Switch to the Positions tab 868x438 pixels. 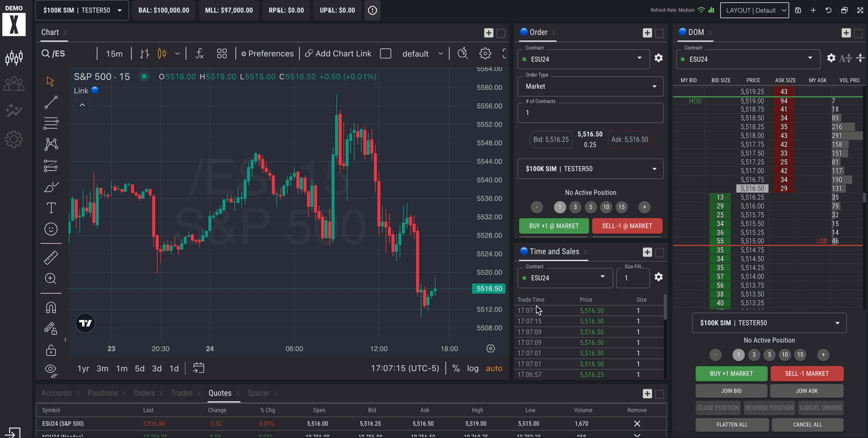click(103, 393)
